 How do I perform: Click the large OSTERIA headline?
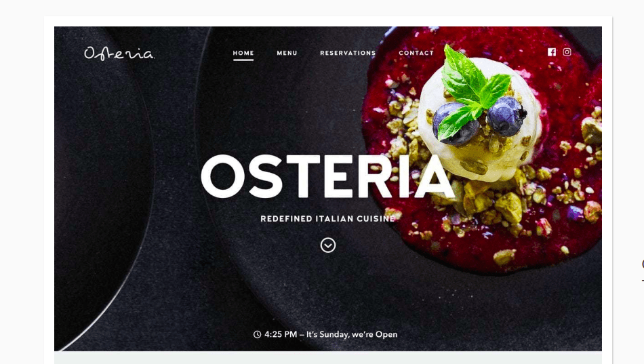pyautogui.click(x=327, y=177)
